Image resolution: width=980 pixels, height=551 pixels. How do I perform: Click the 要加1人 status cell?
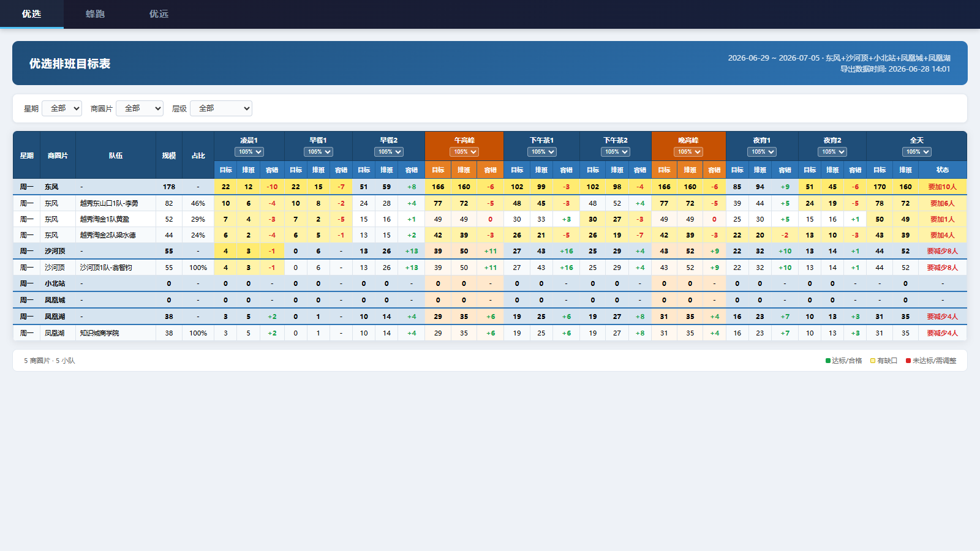[x=943, y=219]
